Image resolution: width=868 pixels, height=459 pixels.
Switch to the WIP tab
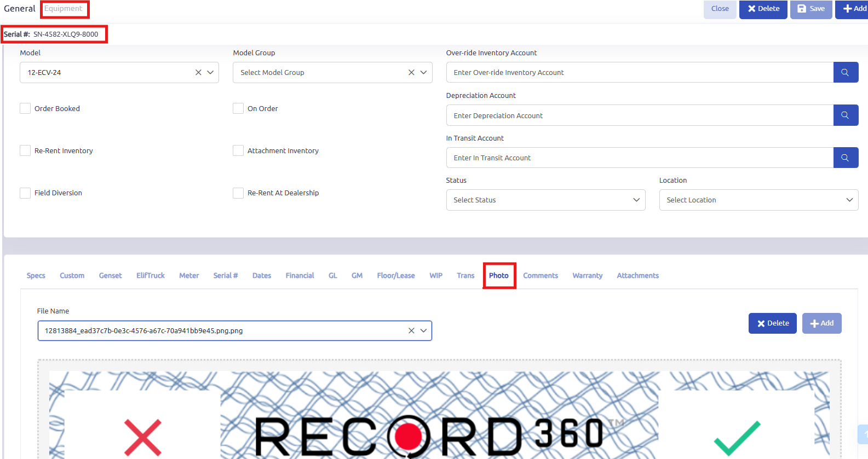[x=436, y=276]
